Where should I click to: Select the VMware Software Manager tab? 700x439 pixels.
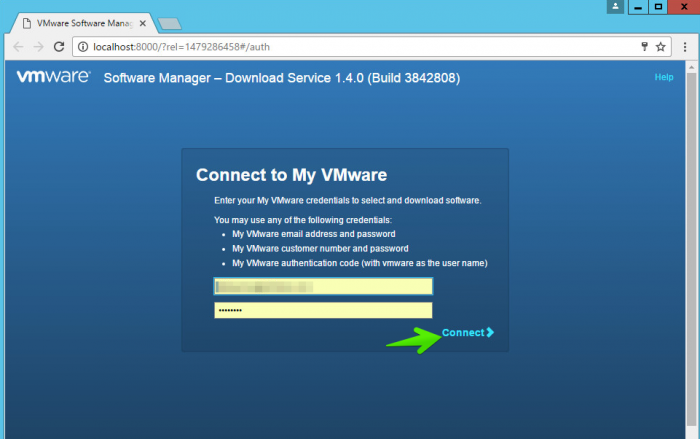pos(83,23)
